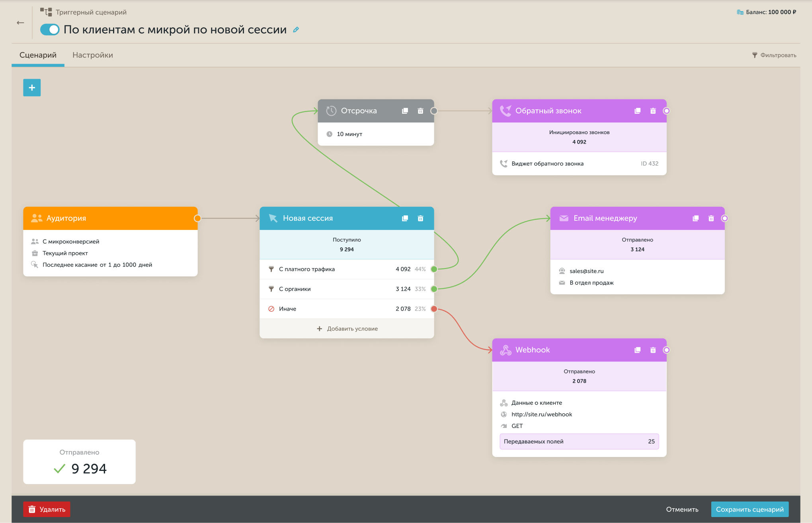
Task: Duplicate the Отсрочка block
Action: coord(405,111)
